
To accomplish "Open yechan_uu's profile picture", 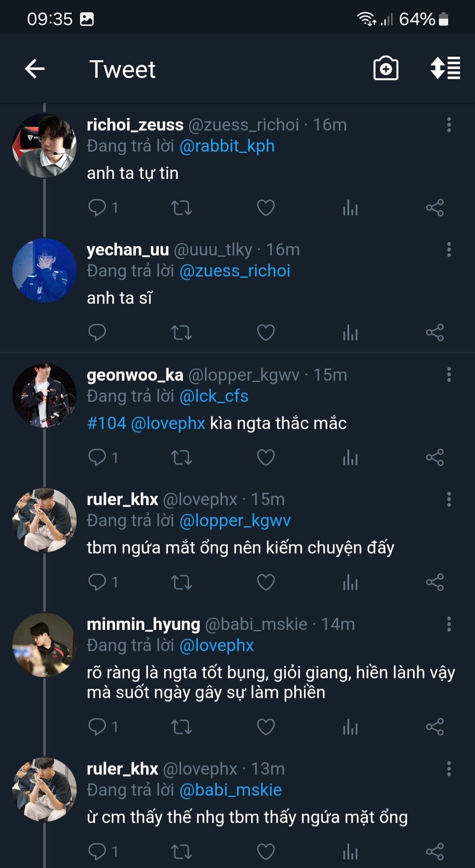I will [x=44, y=270].
